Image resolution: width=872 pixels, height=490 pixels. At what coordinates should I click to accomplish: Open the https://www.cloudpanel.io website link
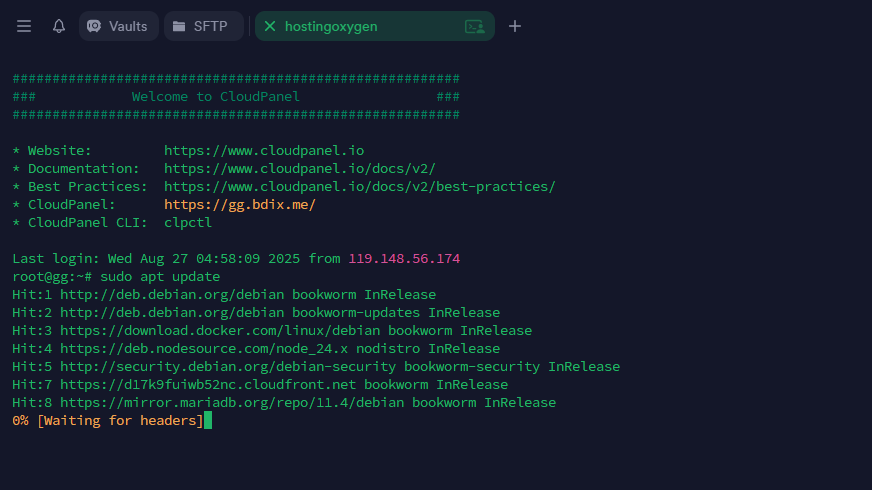click(x=264, y=151)
